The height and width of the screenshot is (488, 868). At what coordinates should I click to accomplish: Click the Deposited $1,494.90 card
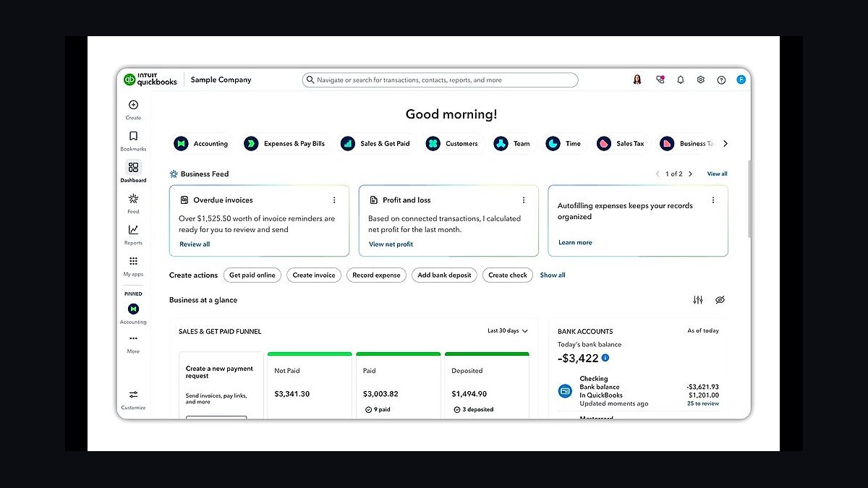coord(487,385)
